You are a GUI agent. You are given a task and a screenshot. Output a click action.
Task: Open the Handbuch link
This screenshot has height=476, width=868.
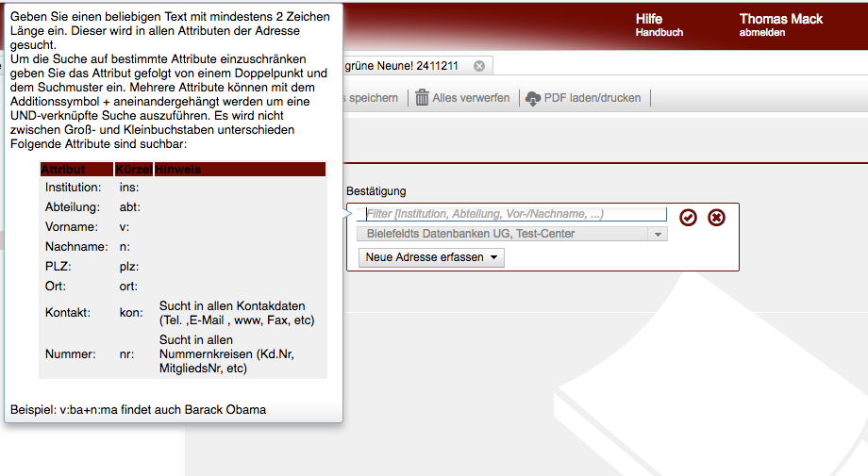pos(659,33)
